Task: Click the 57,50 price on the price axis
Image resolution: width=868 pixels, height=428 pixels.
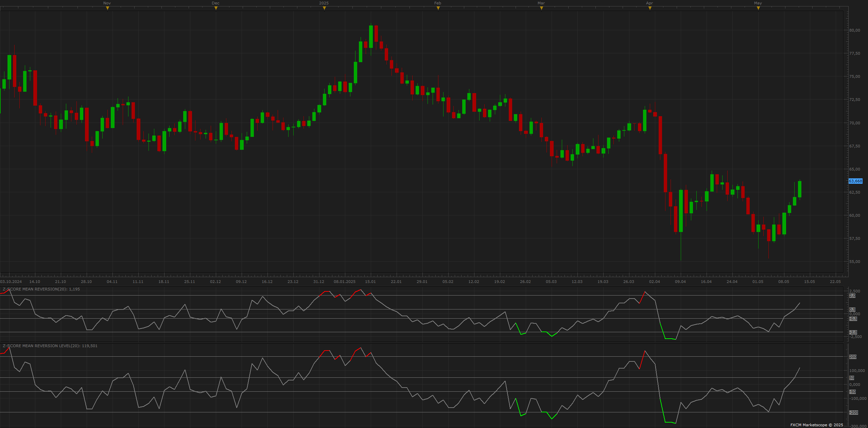Action: (855, 238)
